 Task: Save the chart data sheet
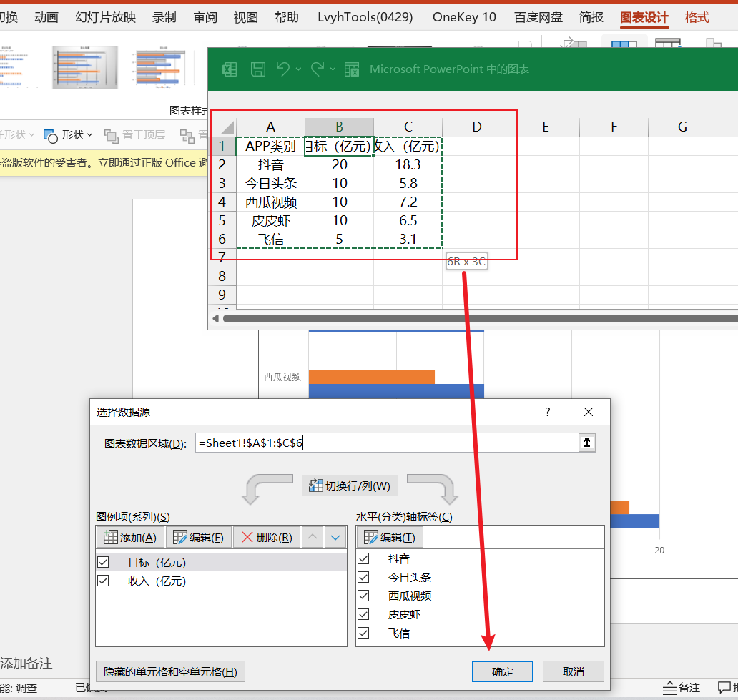258,69
